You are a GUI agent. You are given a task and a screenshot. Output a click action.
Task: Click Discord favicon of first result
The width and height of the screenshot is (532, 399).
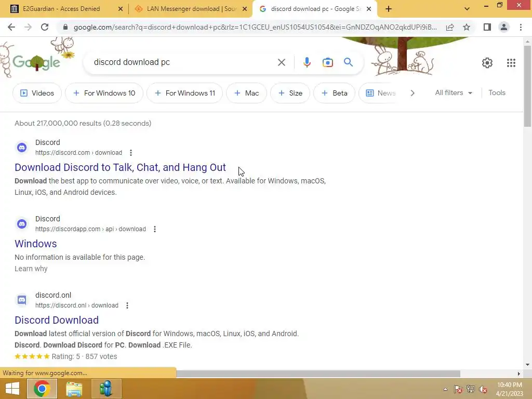click(x=22, y=148)
